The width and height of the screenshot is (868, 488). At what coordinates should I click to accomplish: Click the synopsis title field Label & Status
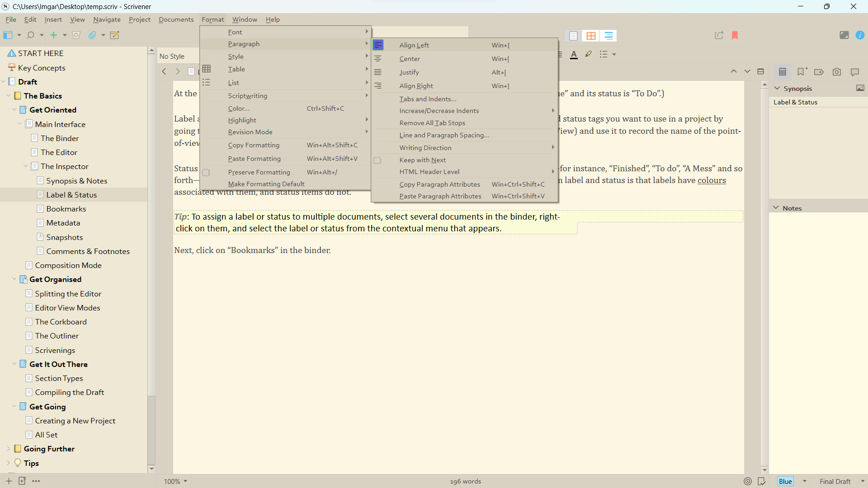tap(818, 102)
